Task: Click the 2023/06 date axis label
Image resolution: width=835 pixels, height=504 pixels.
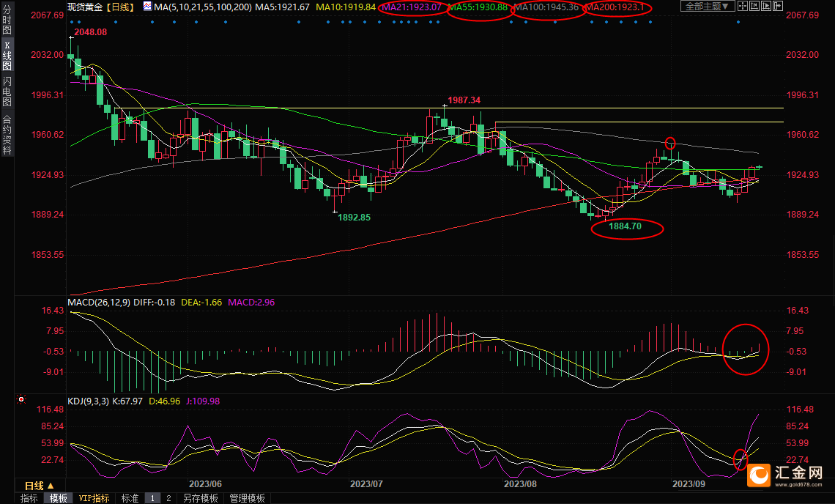Action: point(206,483)
